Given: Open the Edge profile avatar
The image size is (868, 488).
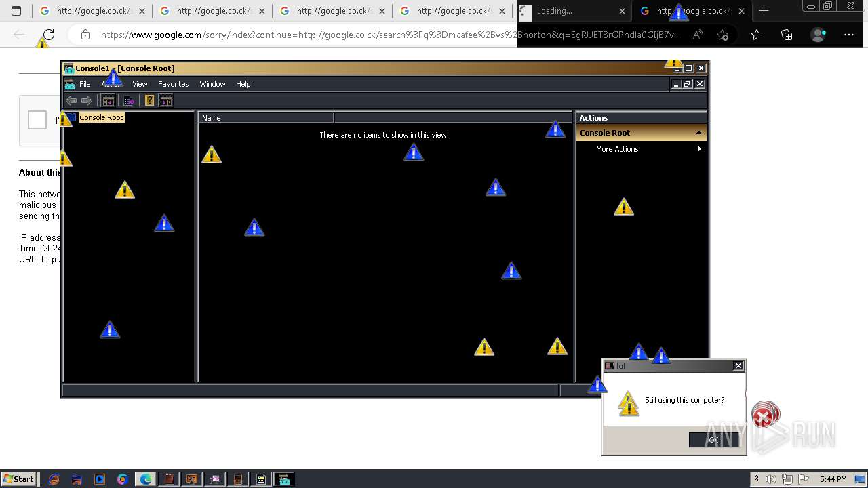Looking at the screenshot, I should tap(818, 35).
